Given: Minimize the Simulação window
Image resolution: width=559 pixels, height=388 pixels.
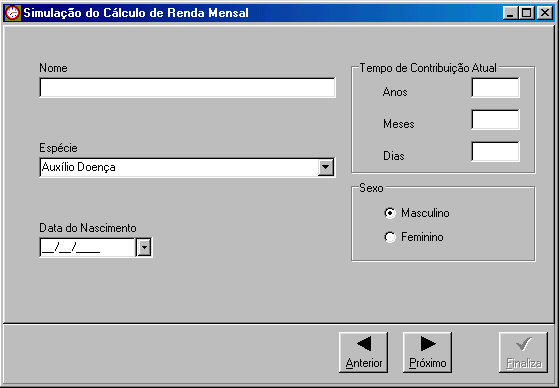Looking at the screenshot, I should pyautogui.click(x=510, y=13).
